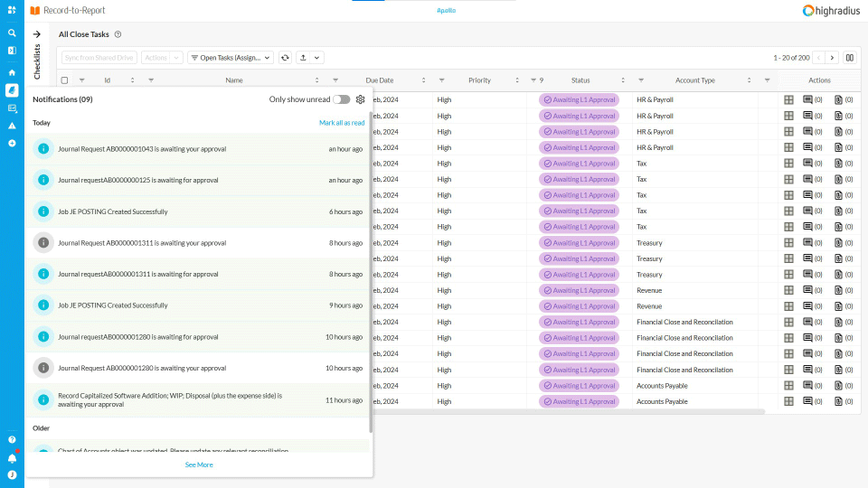Click the Older notifications section heading
This screenshot has height=488, width=868.
[41, 428]
